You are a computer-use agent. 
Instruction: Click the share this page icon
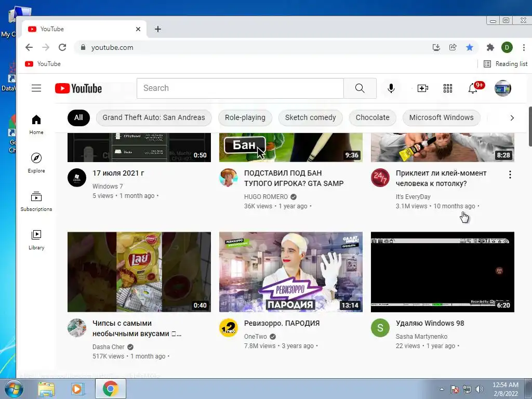[x=453, y=47]
